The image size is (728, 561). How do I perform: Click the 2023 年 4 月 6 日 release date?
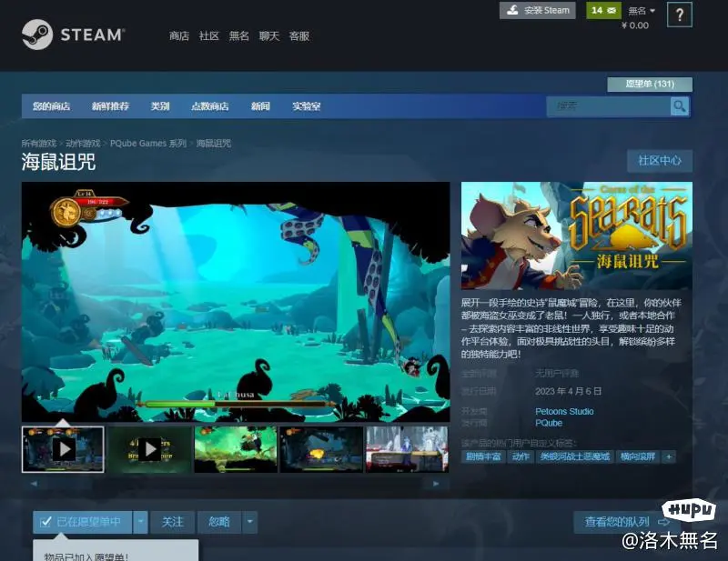coord(568,391)
